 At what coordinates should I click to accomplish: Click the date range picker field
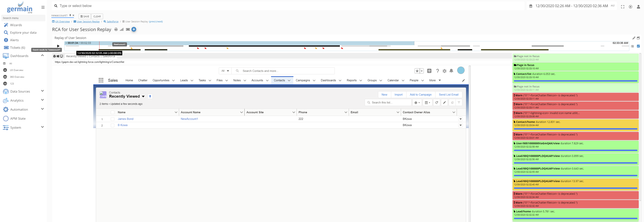click(x=571, y=6)
